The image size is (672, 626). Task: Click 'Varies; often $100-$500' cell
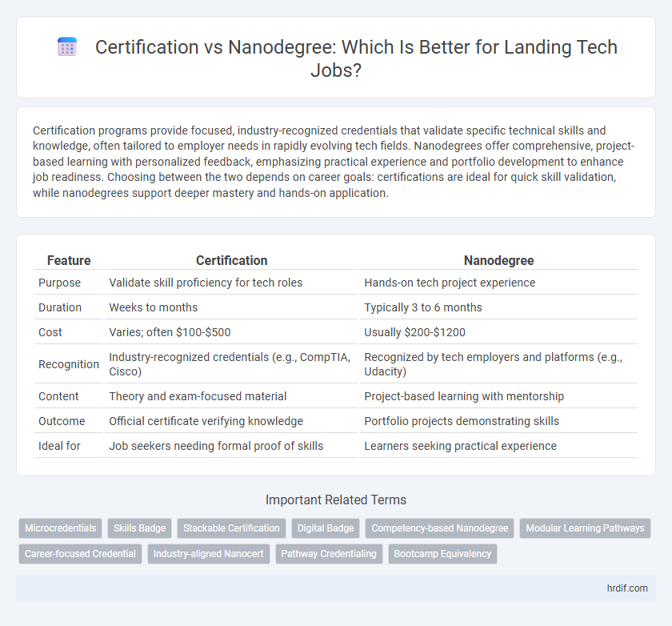pyautogui.click(x=231, y=332)
